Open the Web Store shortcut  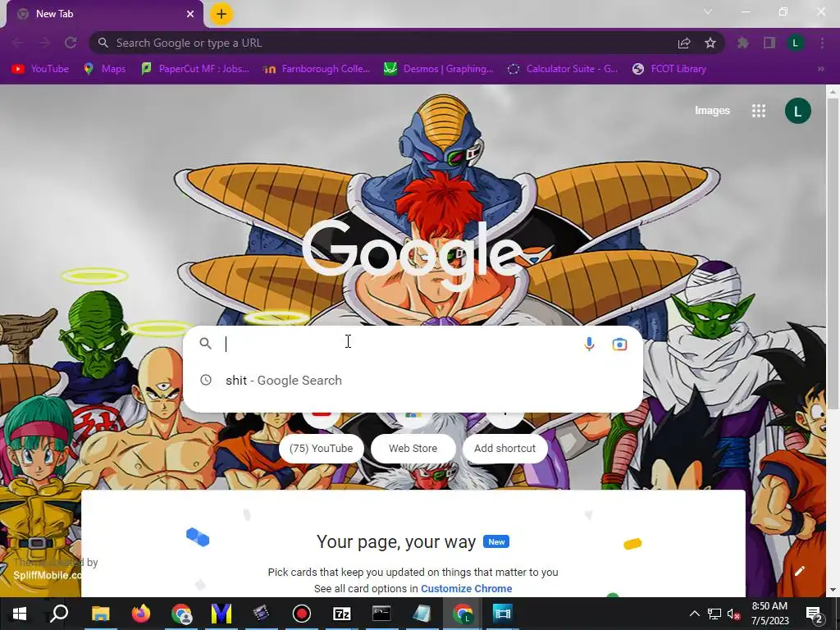click(413, 449)
